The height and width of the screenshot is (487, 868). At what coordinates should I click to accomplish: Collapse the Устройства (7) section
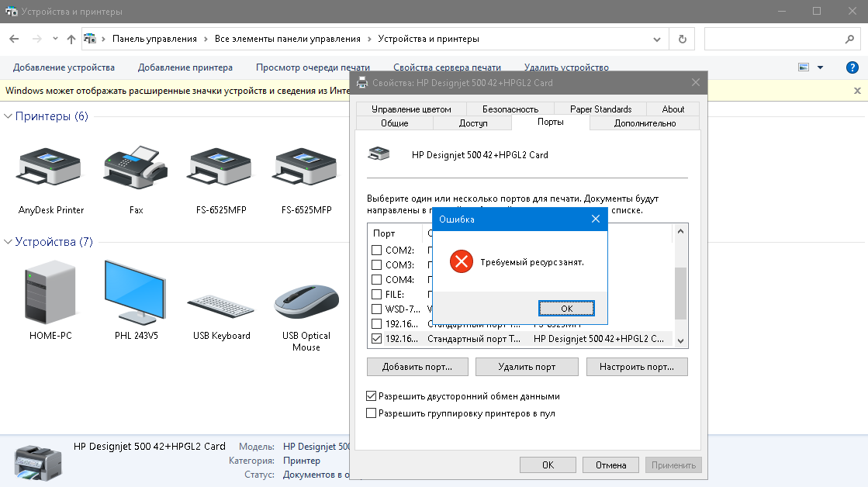pos(8,241)
